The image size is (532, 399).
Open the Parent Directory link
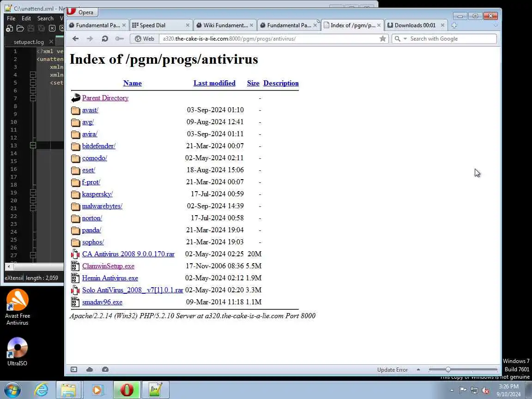(105, 98)
